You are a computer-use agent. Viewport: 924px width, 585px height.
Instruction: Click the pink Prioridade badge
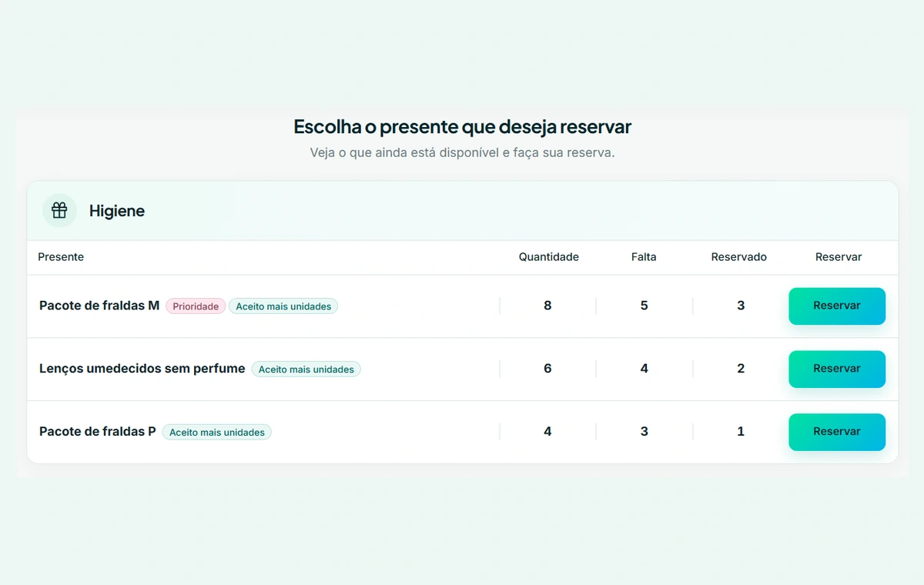point(196,306)
